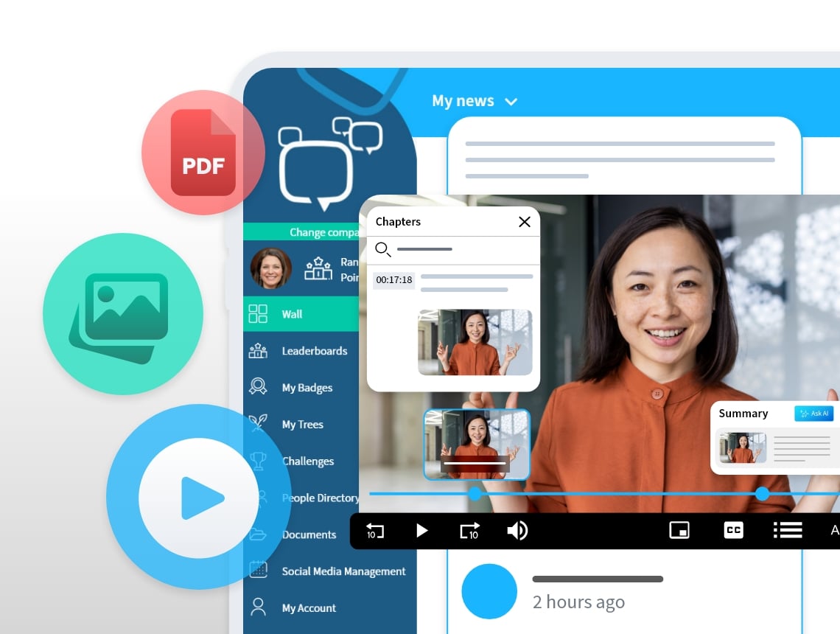Click the 2 hours ago timestamp

click(578, 602)
